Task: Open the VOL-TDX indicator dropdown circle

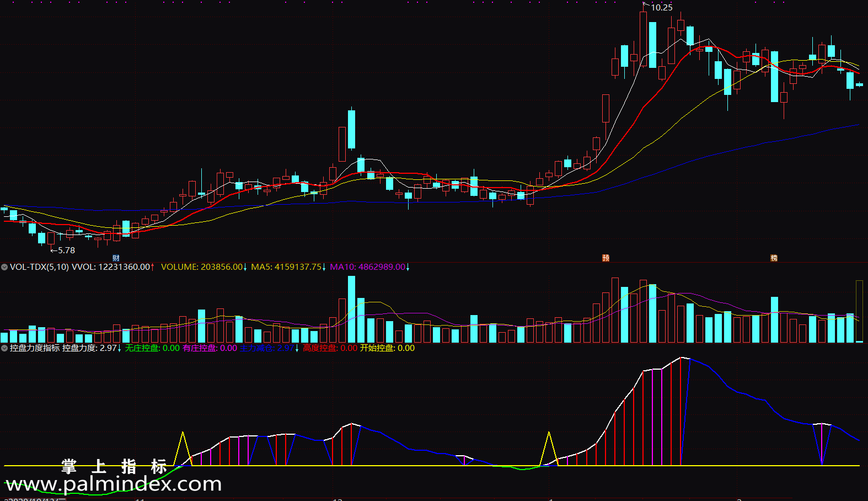Action: point(4,267)
